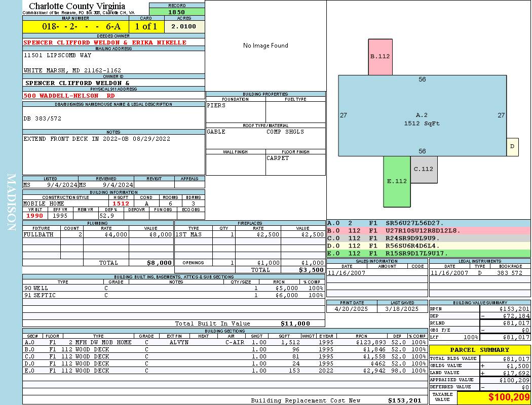Click the 90 WELL built-in row

point(173,288)
